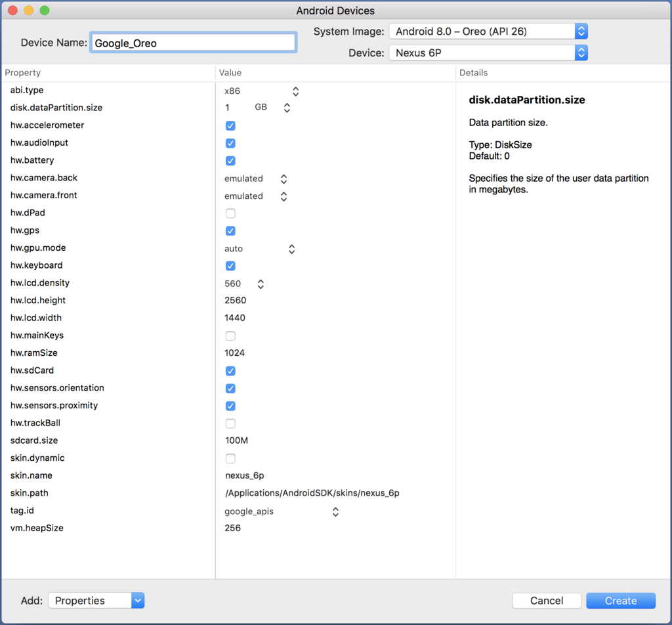The width and height of the screenshot is (672, 625).
Task: Select the hw.ramSize property label
Action: 34,353
